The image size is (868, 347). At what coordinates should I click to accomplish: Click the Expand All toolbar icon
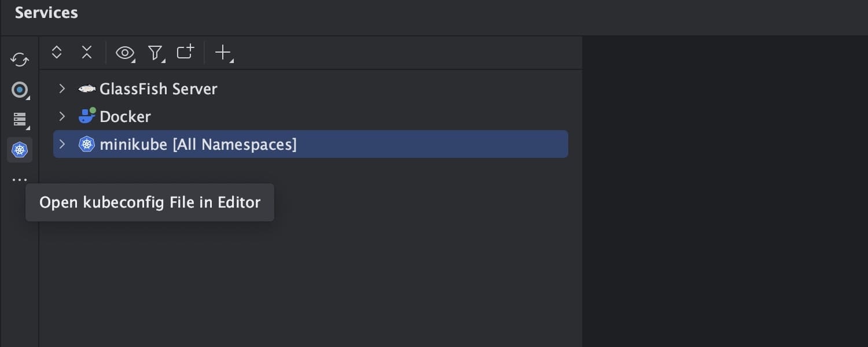(x=57, y=53)
